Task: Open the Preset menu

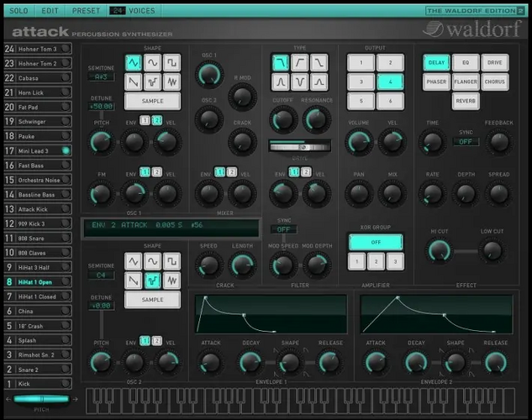Action: pyautogui.click(x=86, y=11)
